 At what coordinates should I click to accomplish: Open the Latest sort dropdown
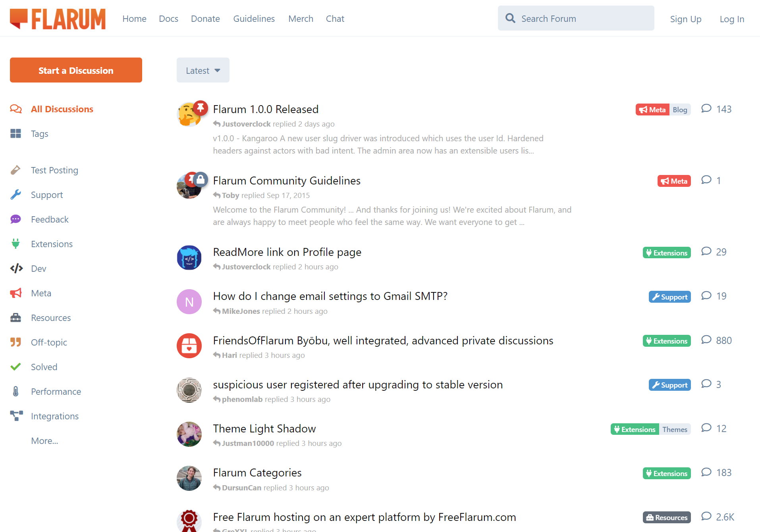click(203, 70)
